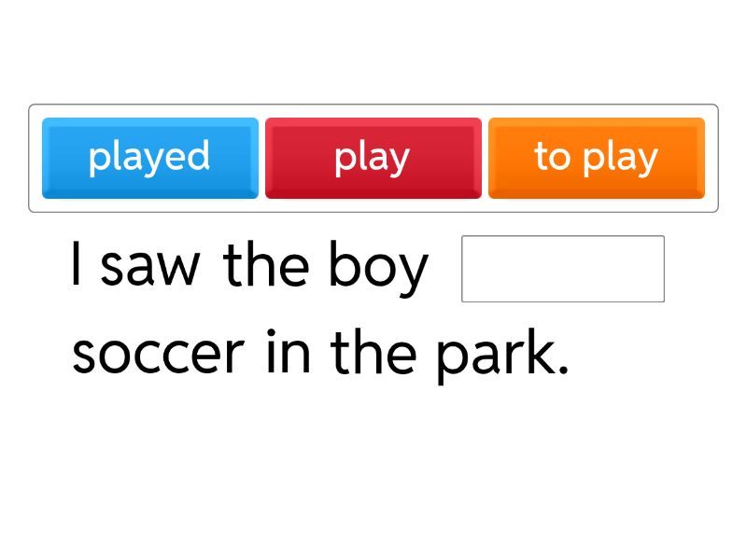
Task: Select the past tense answer option 'played'
Action: [149, 157]
